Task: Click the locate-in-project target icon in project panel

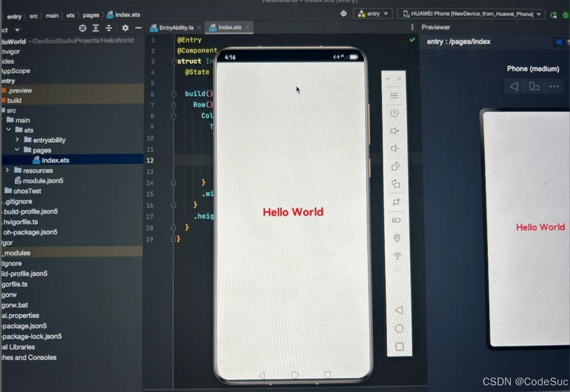Action: pyautogui.click(x=83, y=28)
